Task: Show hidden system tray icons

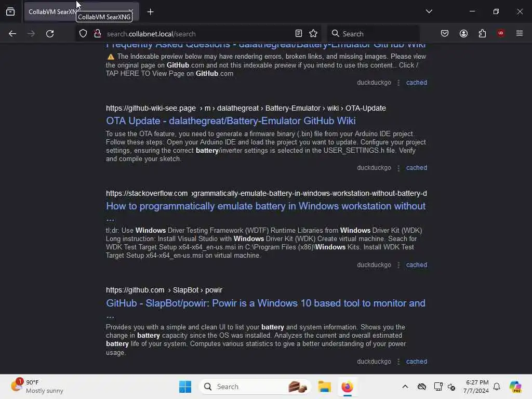Action: pos(405,387)
